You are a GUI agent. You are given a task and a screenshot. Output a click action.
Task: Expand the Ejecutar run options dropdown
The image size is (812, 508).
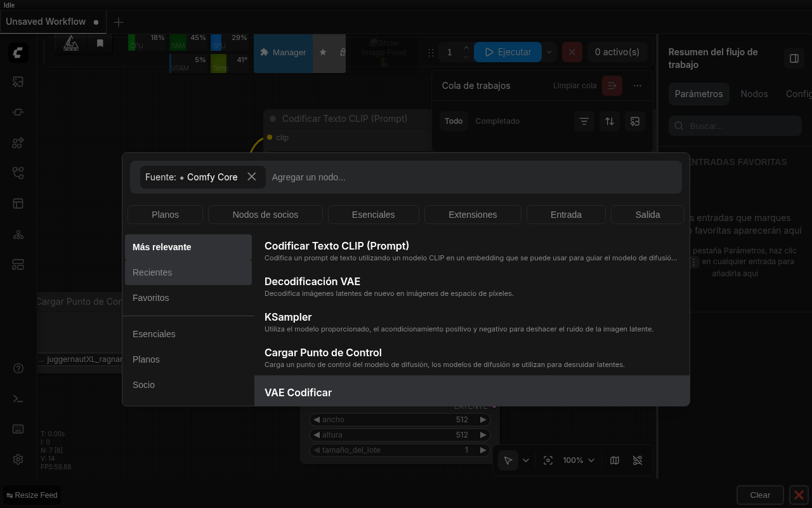coord(549,52)
